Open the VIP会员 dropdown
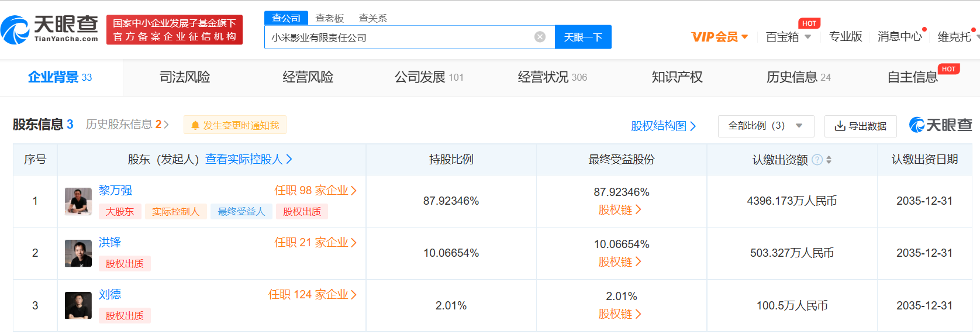 (x=720, y=37)
